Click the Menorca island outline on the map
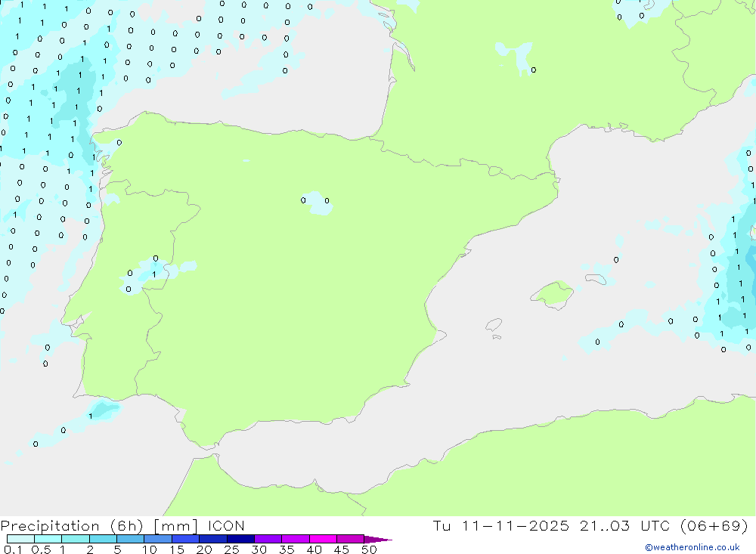 coord(596,279)
